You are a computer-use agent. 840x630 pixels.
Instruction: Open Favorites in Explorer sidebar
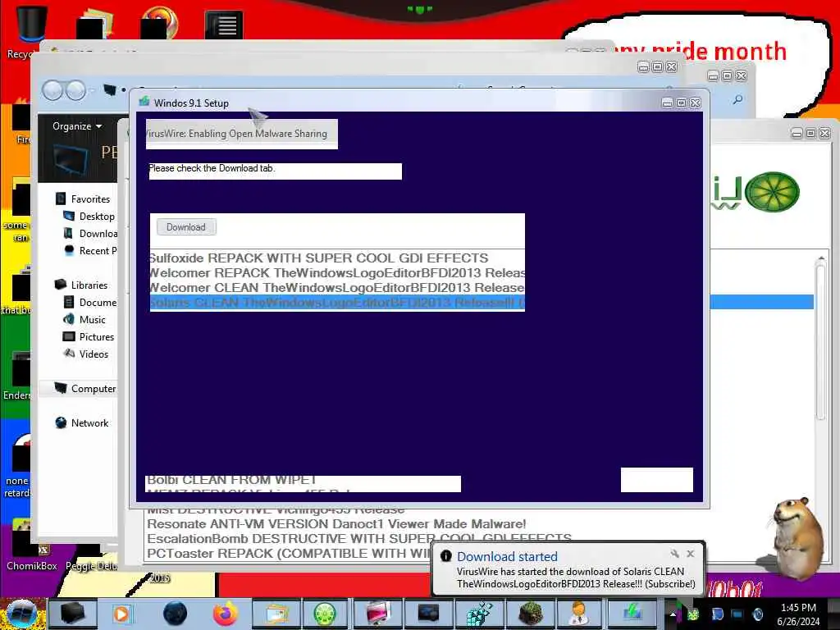tap(83, 199)
